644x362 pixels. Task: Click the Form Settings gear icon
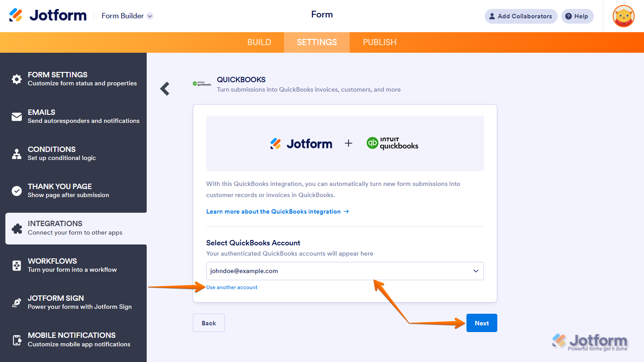point(17,79)
